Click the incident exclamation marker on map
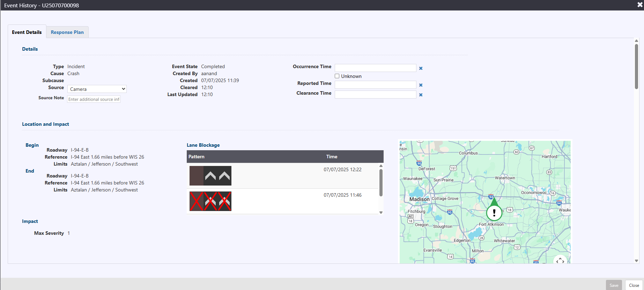Viewport: 644px width, 290px height. [494, 212]
